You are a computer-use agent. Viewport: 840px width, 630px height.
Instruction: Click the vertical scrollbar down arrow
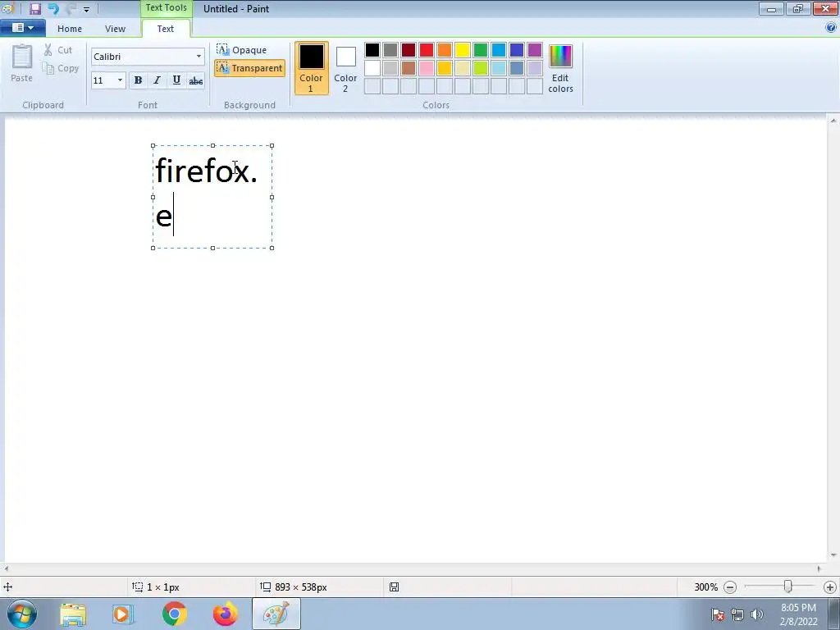click(833, 555)
